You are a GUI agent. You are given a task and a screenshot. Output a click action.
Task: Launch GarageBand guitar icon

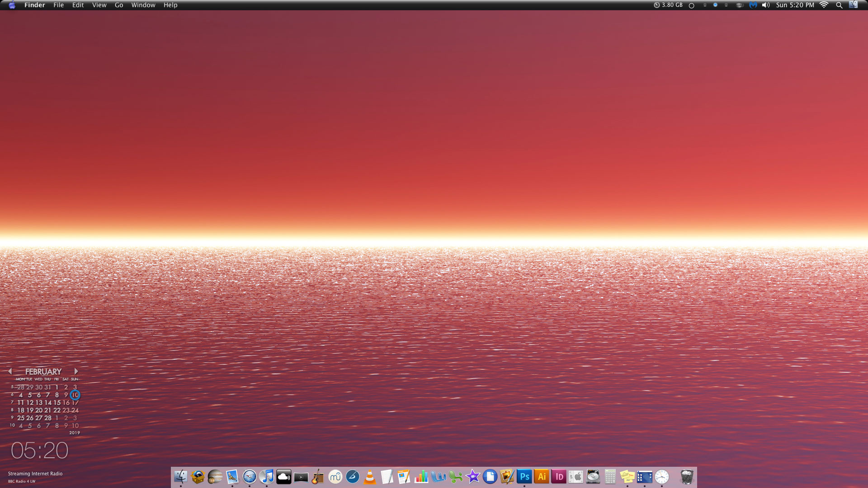point(318,477)
